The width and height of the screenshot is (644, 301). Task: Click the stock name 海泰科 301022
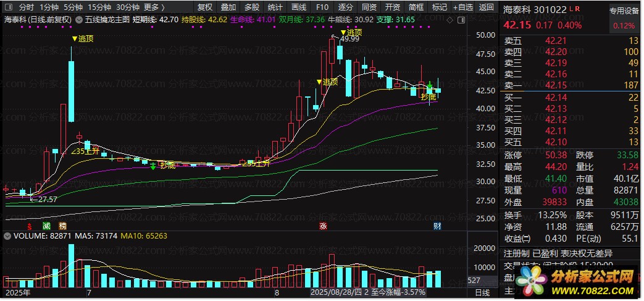coord(535,9)
